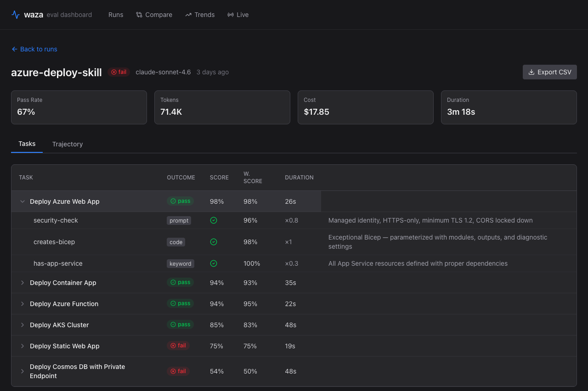Click the security-check green checkmark icon
The image size is (588, 391).
214,220
